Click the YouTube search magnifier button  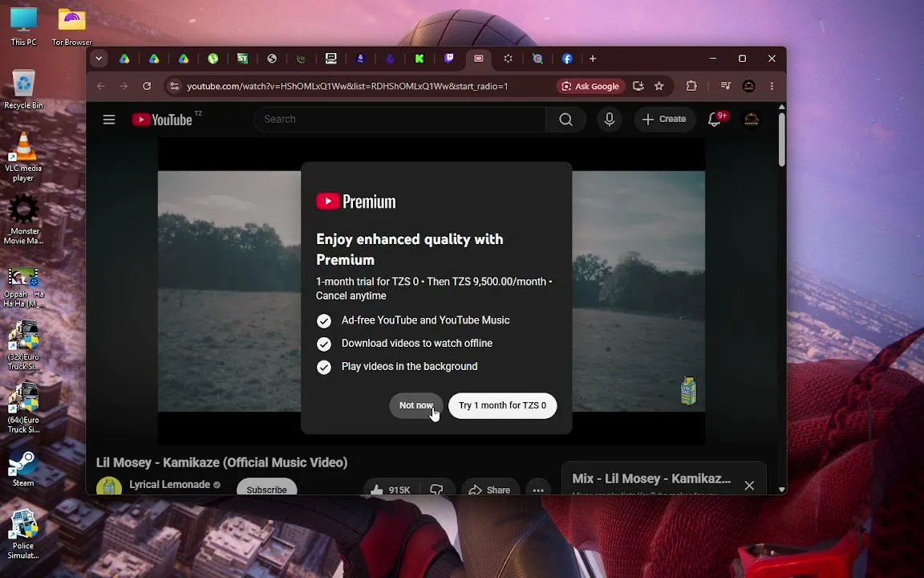(x=565, y=120)
